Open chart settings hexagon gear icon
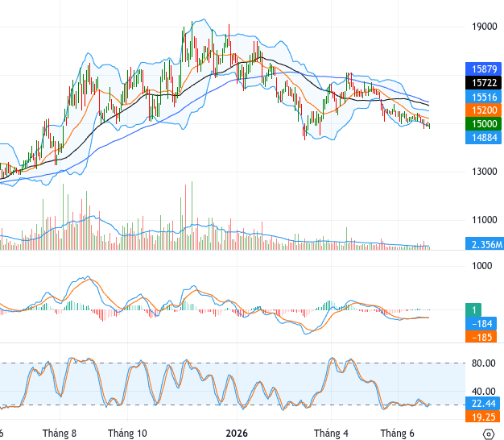The image size is (504, 440). click(488, 434)
